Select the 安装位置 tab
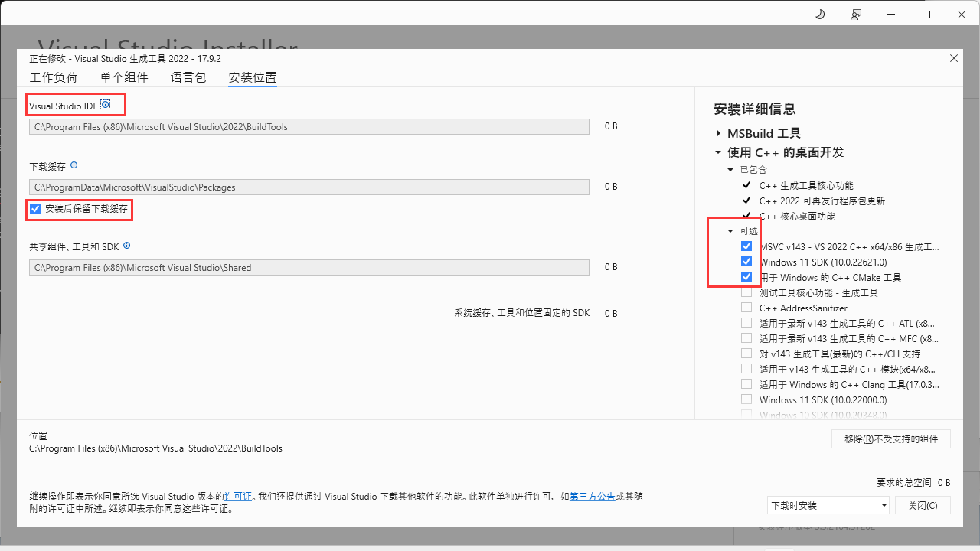Viewport: 980px width, 551px height. pos(253,77)
